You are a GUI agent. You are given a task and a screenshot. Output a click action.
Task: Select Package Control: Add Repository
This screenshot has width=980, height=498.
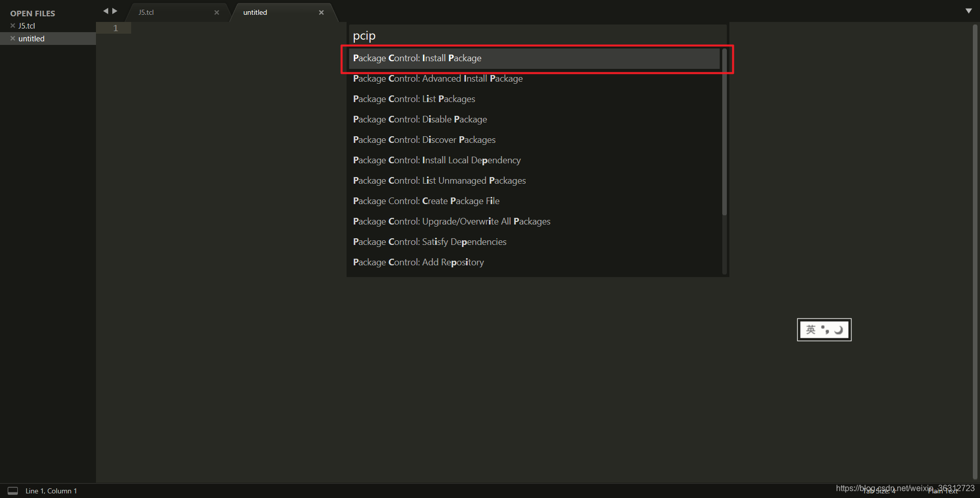tap(534, 262)
